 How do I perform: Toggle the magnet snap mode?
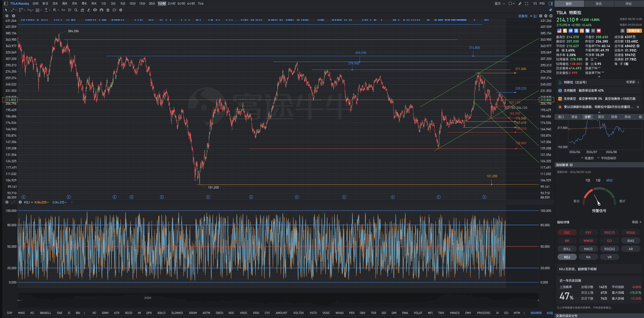102,10
